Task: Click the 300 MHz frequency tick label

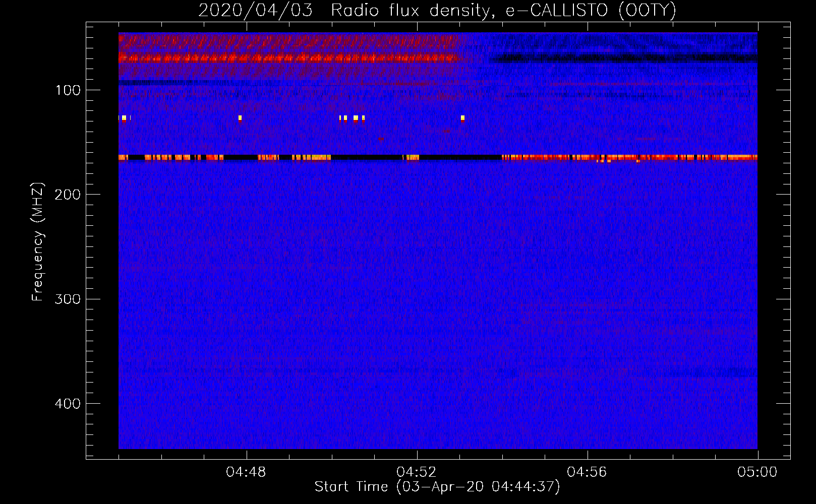Action: pos(68,299)
